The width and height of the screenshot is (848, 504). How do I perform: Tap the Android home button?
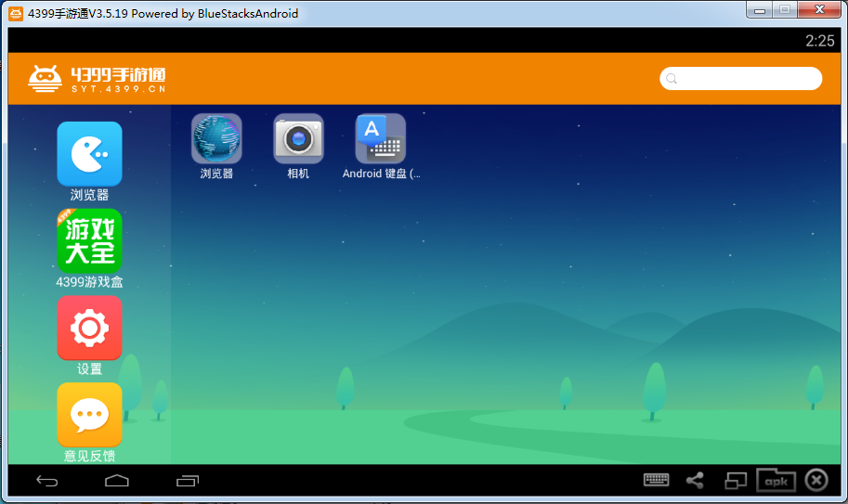[117, 480]
